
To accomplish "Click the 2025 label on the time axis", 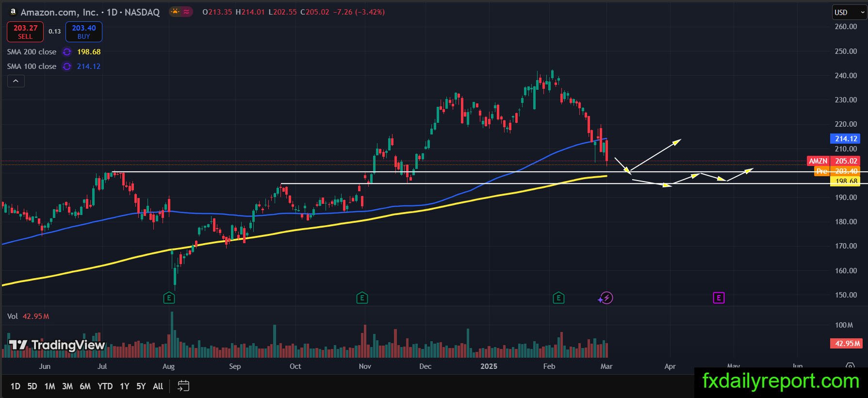I will (x=489, y=366).
